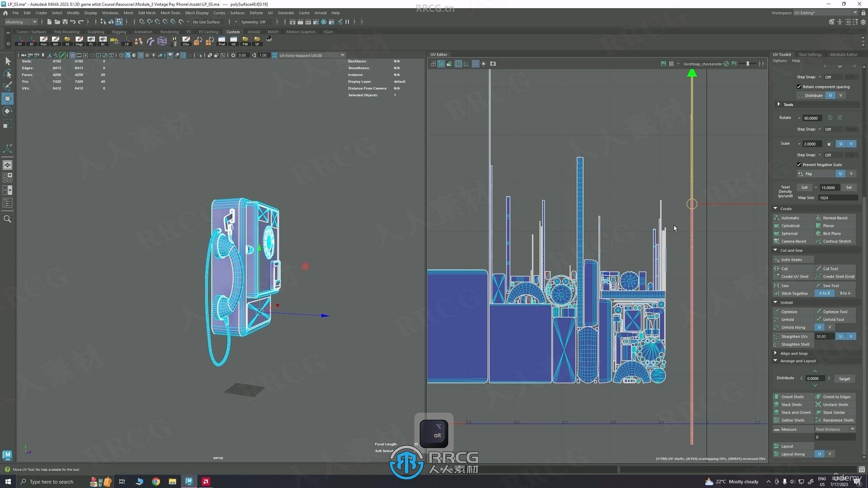This screenshot has width=868, height=488.
Task: Open the toolbox search icon
Action: pyautogui.click(x=8, y=219)
